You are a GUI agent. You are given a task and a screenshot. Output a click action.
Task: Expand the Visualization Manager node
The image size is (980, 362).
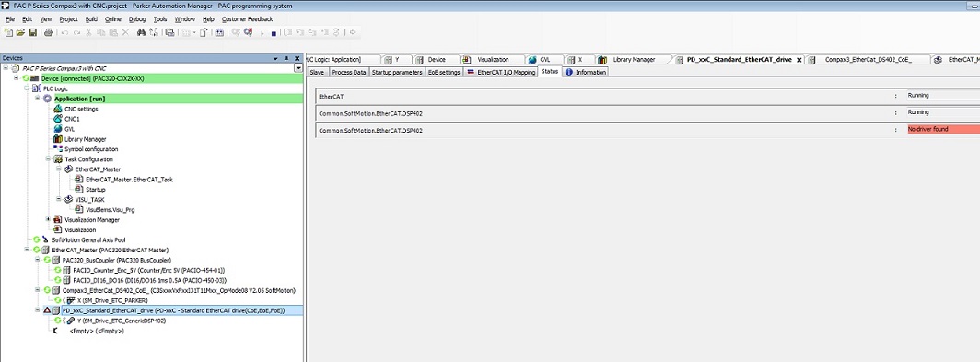click(48, 219)
